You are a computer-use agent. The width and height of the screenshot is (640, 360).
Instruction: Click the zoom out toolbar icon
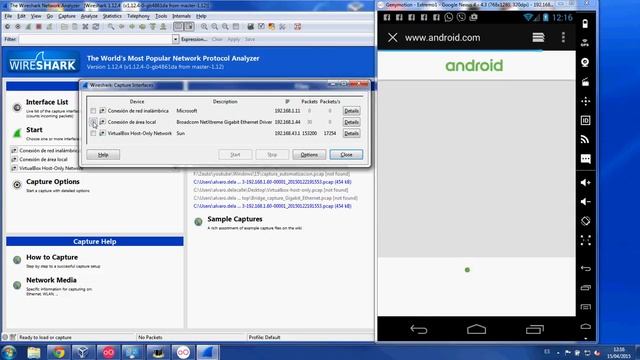pos(215,27)
